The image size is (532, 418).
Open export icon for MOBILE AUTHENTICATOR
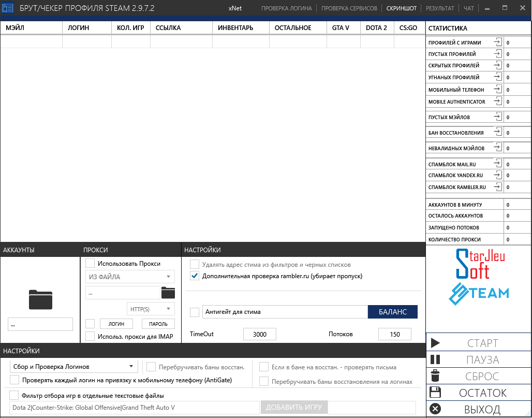497,101
